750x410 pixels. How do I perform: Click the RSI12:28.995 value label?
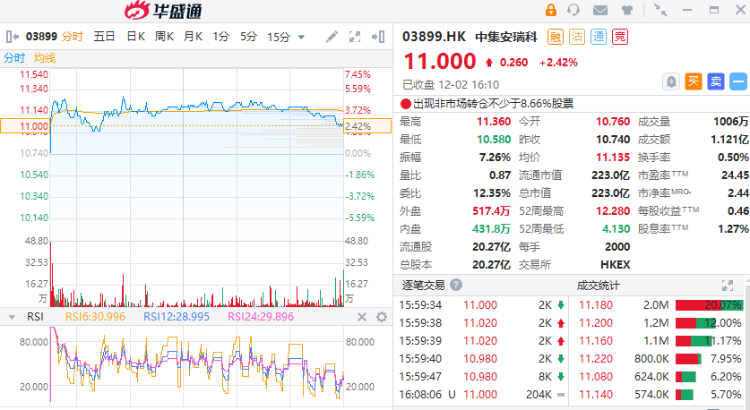[176, 317]
